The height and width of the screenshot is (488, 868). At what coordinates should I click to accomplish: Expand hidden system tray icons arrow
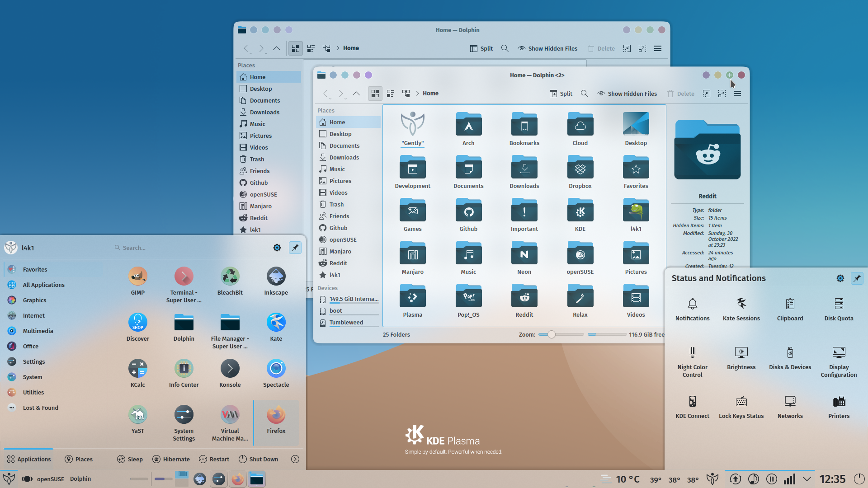807,479
